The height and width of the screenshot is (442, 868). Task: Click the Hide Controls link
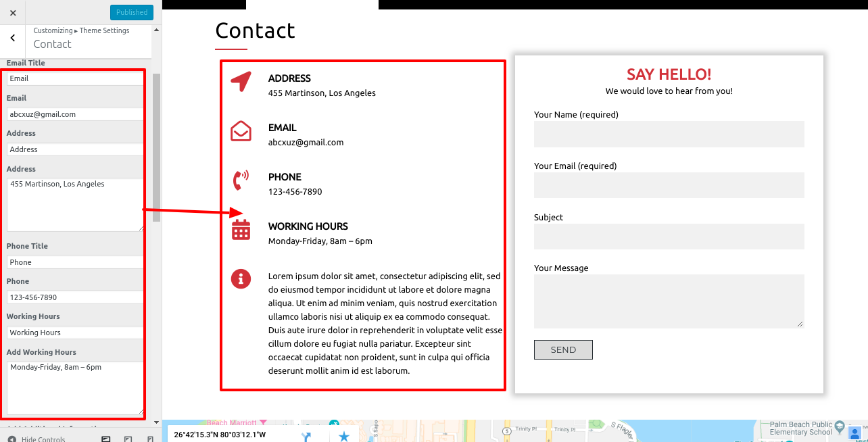pyautogui.click(x=37, y=439)
